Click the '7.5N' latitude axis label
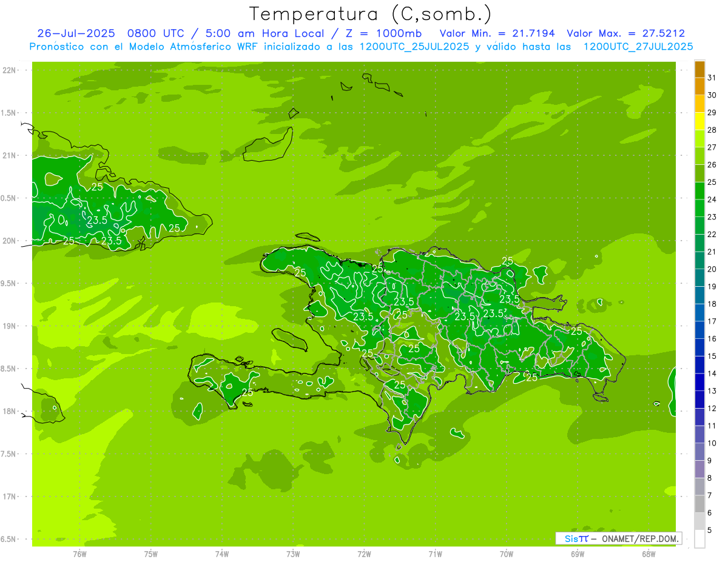Image resolution: width=728 pixels, height=562 pixels. [x=9, y=454]
